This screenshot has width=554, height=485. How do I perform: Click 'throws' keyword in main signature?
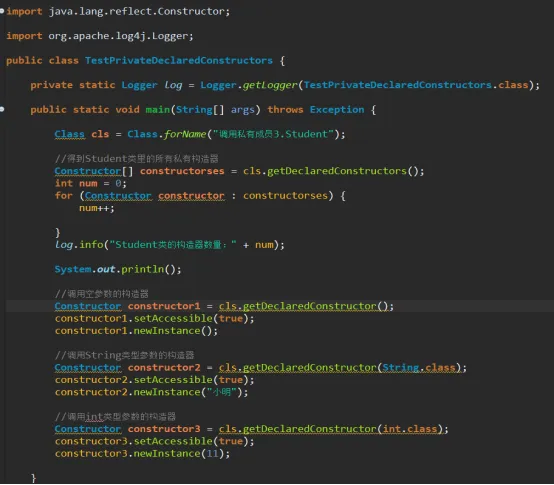pyautogui.click(x=285, y=110)
